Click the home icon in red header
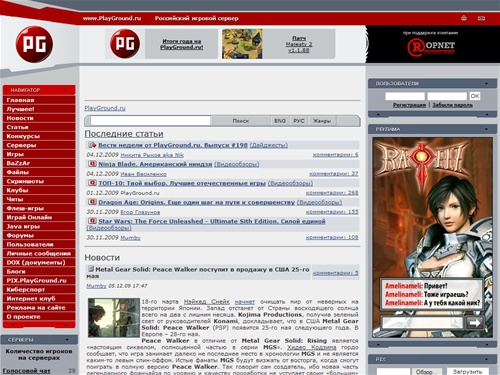The image size is (500, 375). 464,18
